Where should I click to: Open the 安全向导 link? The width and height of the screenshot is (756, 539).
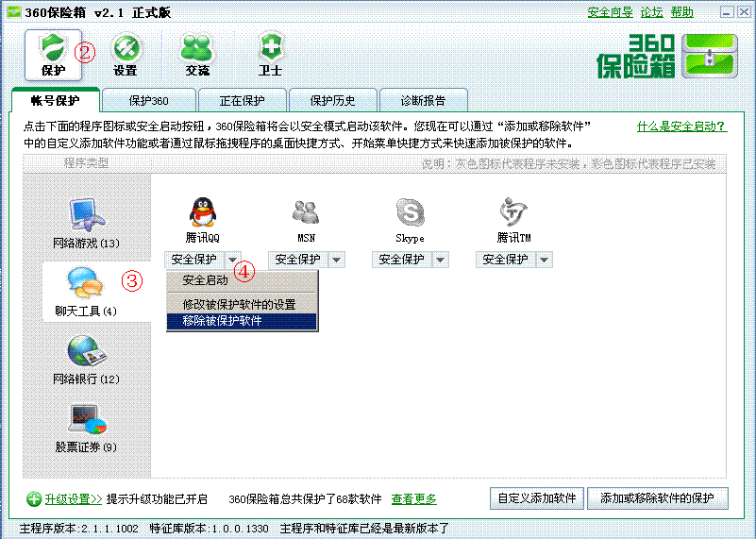click(610, 12)
